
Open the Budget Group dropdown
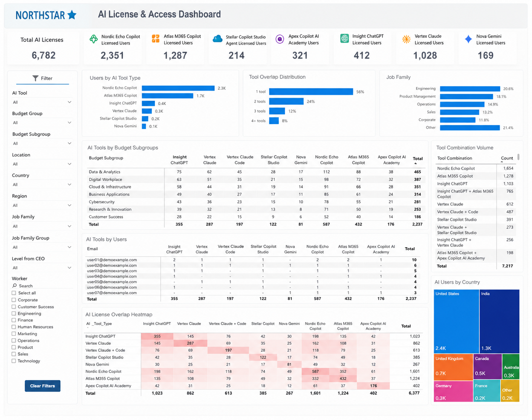(42, 123)
